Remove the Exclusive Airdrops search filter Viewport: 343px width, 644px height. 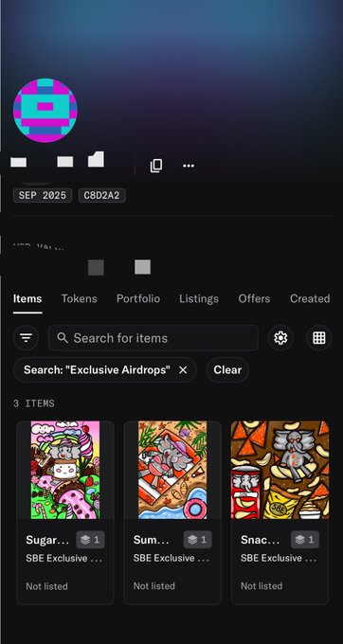pyautogui.click(x=183, y=370)
